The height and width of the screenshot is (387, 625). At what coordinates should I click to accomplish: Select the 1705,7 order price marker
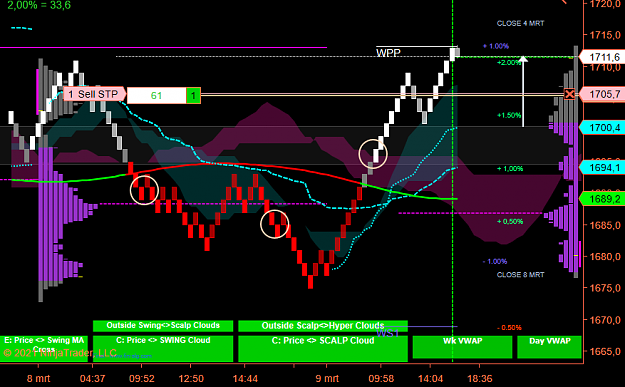click(x=601, y=94)
